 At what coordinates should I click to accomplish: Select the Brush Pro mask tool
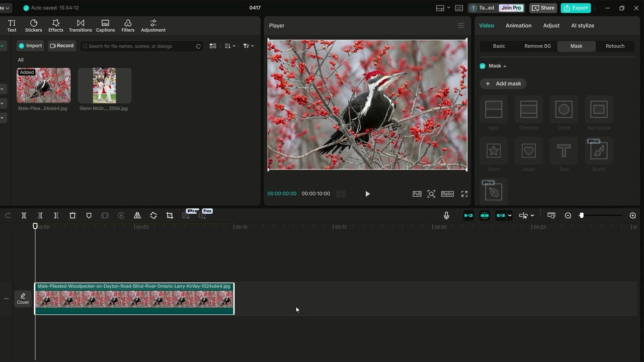point(599,154)
